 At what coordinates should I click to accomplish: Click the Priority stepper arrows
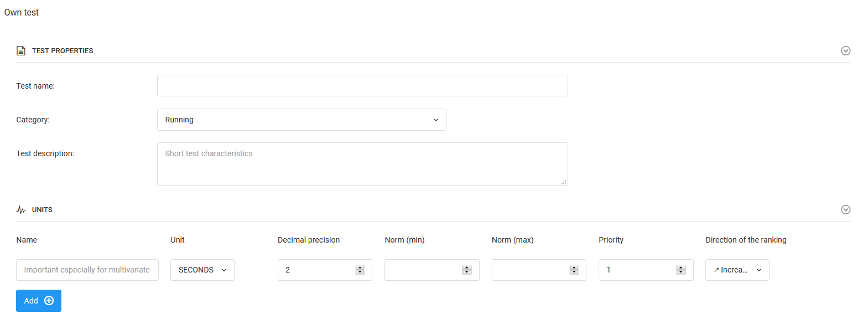point(681,270)
